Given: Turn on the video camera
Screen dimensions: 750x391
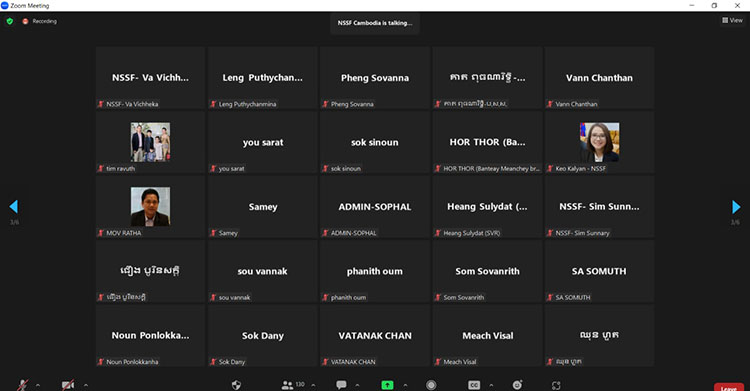Looking at the screenshot, I should [x=68, y=385].
